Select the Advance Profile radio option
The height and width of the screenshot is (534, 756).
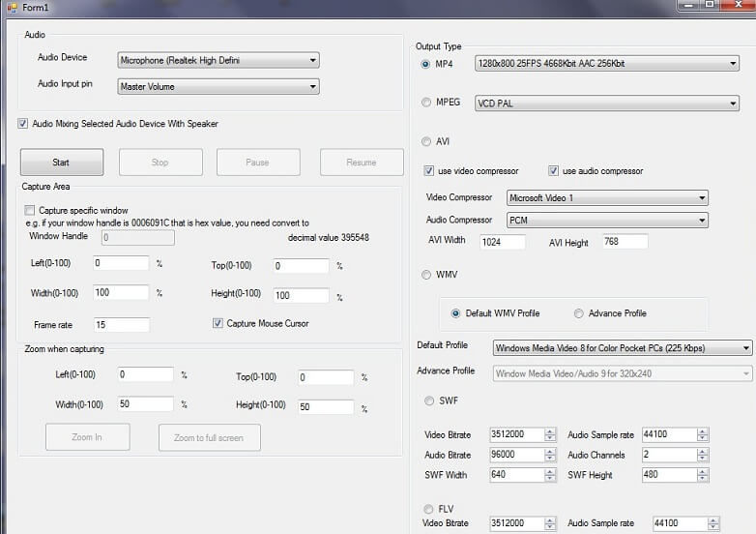pos(578,313)
